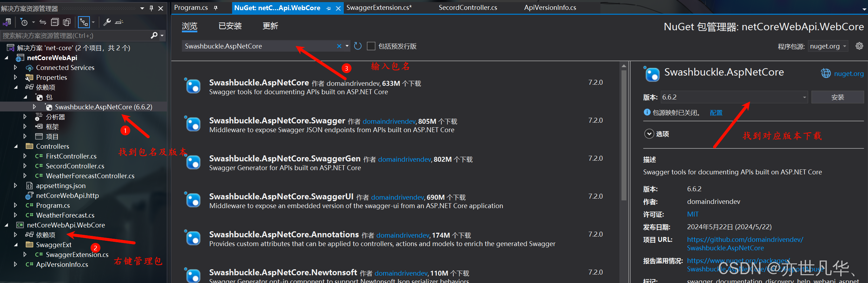Expand the 选项 options section

point(649,134)
